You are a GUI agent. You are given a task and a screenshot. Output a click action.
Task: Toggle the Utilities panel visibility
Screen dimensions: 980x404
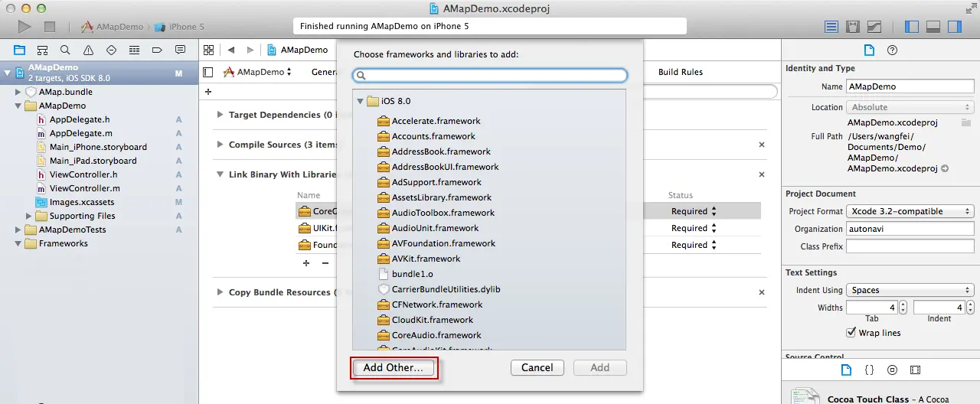tap(954, 27)
